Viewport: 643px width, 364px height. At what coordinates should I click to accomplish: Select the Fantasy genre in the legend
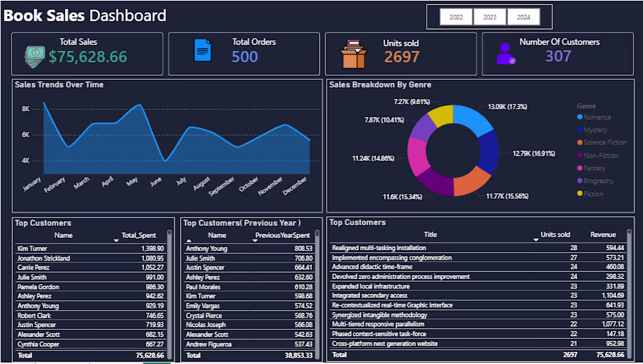tap(592, 168)
